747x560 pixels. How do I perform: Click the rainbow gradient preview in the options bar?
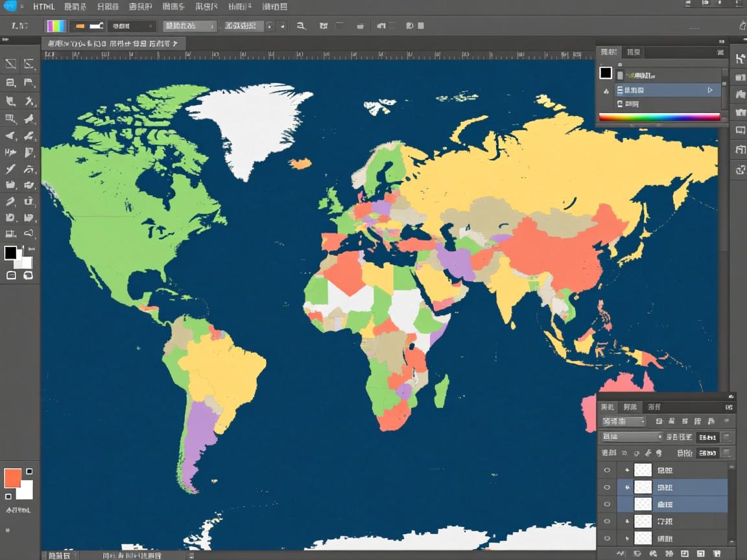pos(56,26)
